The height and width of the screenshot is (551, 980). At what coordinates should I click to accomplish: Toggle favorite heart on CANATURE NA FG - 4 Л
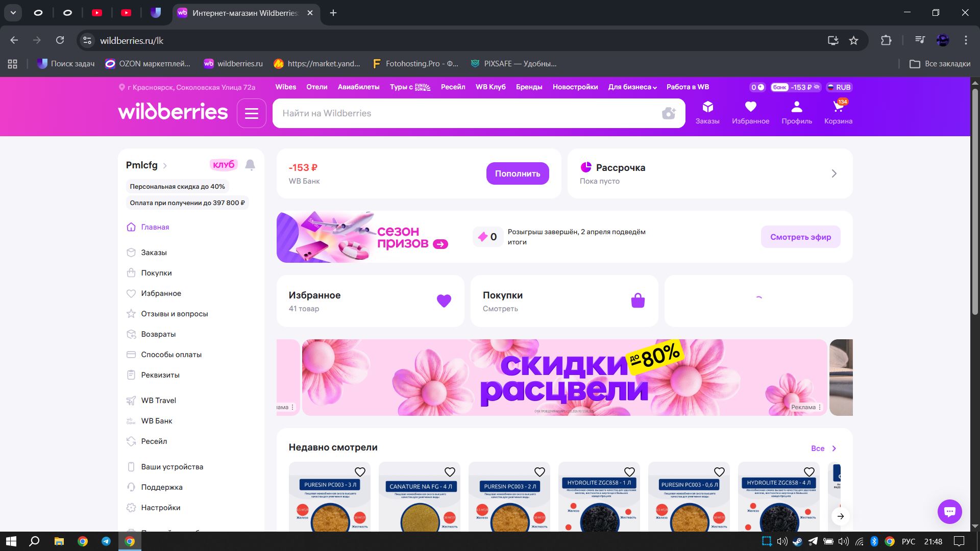click(450, 472)
